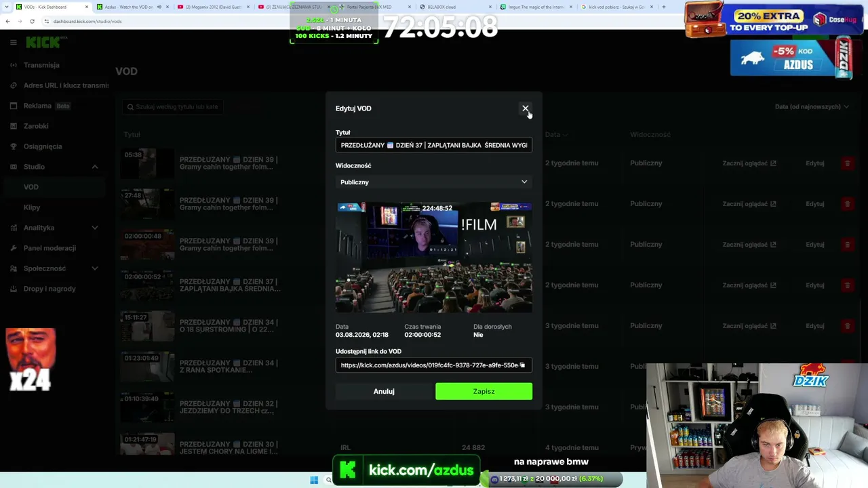The image size is (868, 488).
Task: Expand the Społeczność section chevron
Action: coord(95,268)
